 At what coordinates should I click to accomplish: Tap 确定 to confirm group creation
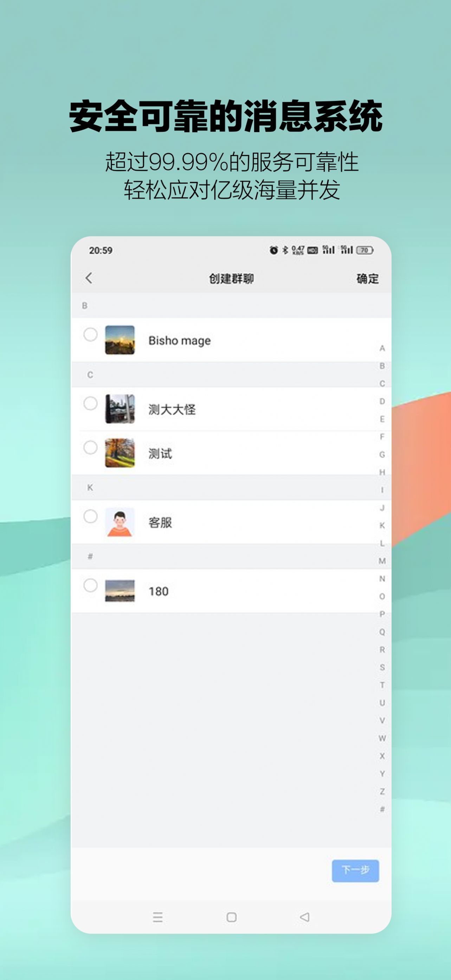point(367,279)
